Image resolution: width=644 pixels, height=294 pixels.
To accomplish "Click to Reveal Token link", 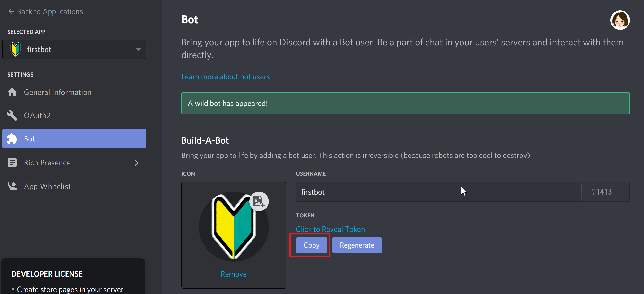I will pos(330,229).
